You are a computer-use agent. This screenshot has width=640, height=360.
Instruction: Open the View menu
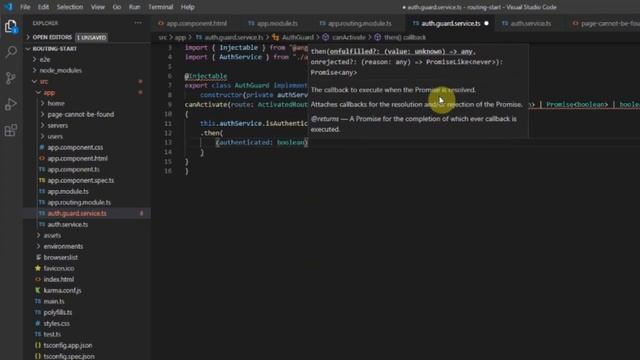[x=98, y=7]
